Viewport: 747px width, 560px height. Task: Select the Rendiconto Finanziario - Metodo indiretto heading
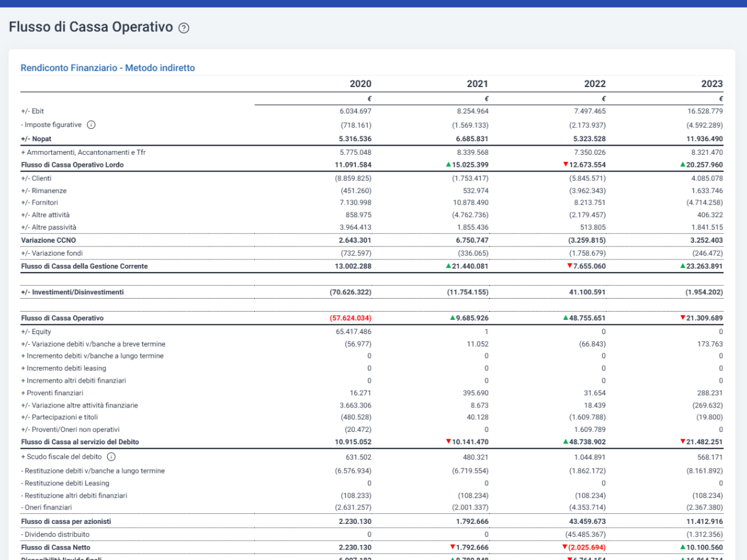tap(108, 68)
